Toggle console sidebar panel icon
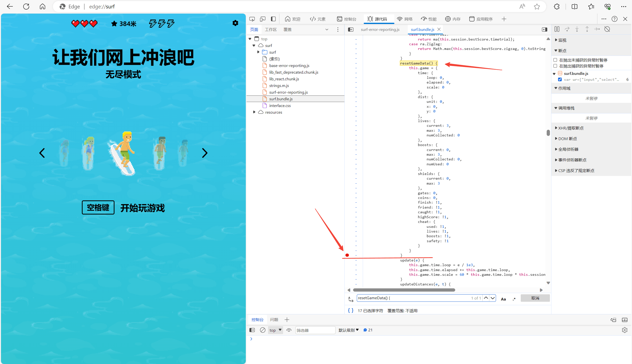632x364 pixels. point(252,330)
